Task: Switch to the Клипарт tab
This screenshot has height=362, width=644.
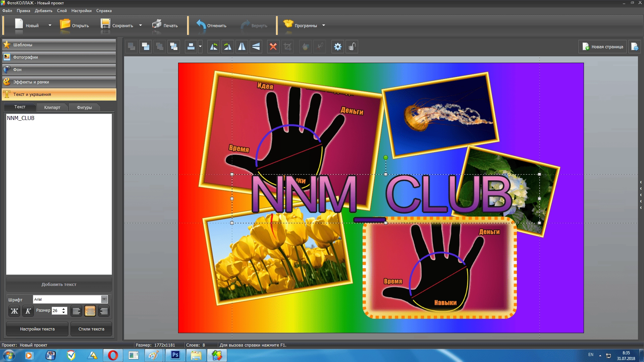Action: (52, 108)
